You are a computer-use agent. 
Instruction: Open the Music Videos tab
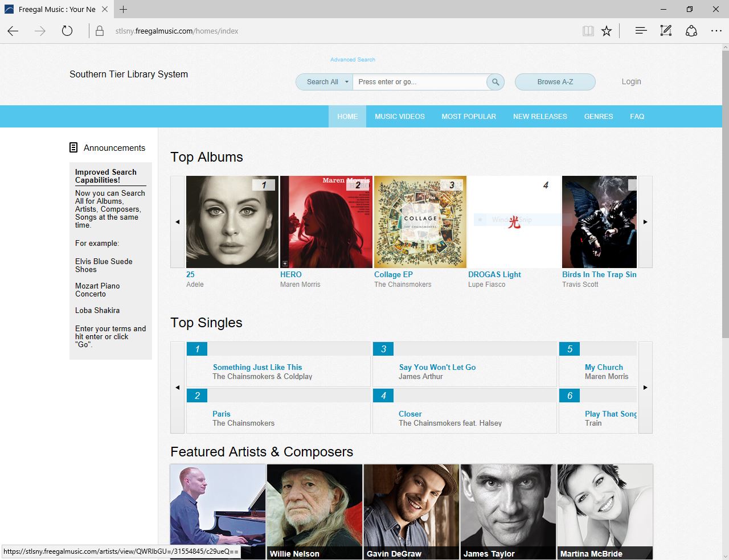(399, 117)
